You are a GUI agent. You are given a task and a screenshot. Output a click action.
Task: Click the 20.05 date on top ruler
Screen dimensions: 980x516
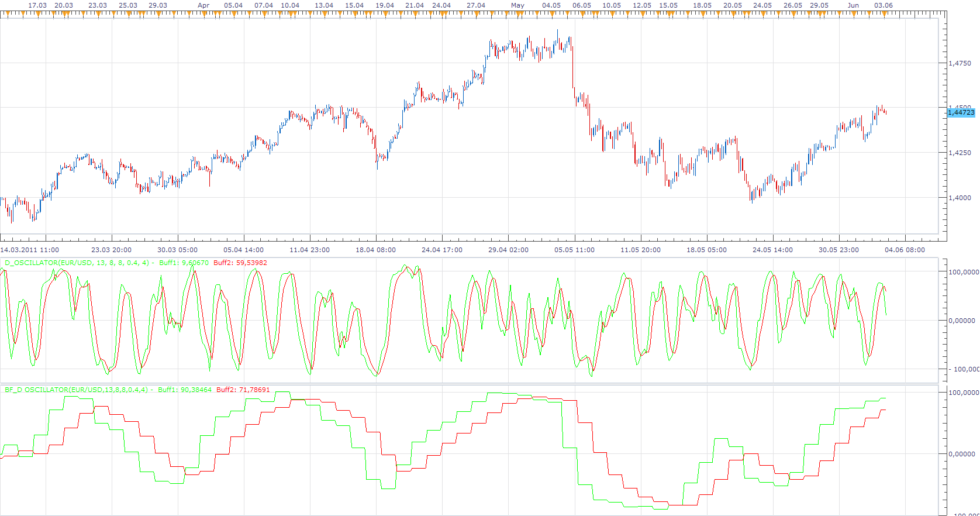(x=733, y=5)
